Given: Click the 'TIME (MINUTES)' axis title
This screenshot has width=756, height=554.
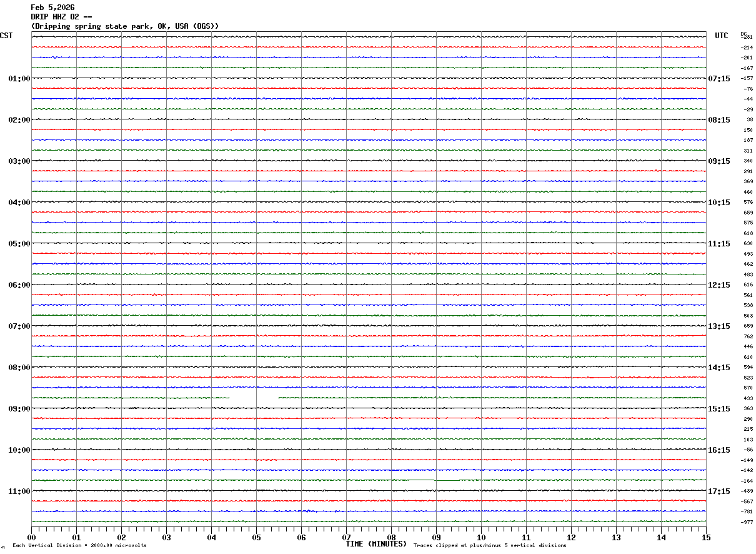Looking at the screenshot, I should pyautogui.click(x=377, y=544).
